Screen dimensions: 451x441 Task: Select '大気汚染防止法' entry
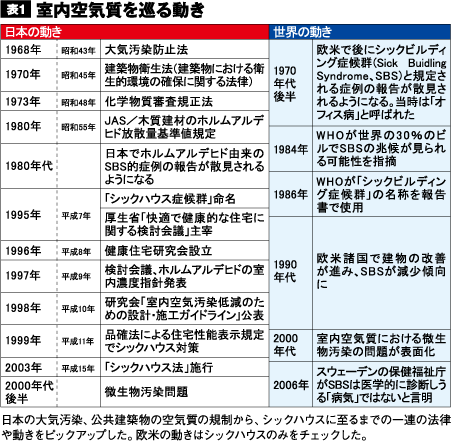pyautogui.click(x=185, y=50)
